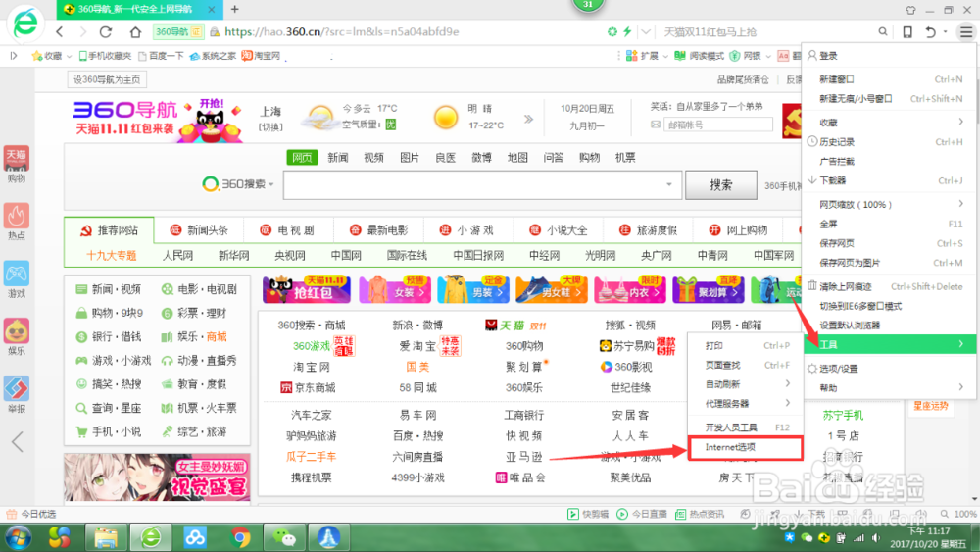The width and height of the screenshot is (980, 552).
Task: Click in the 360 search input box
Action: coord(482,185)
